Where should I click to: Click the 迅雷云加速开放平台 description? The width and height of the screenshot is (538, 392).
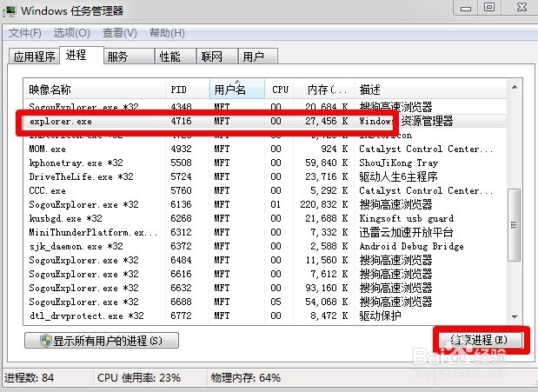[406, 232]
